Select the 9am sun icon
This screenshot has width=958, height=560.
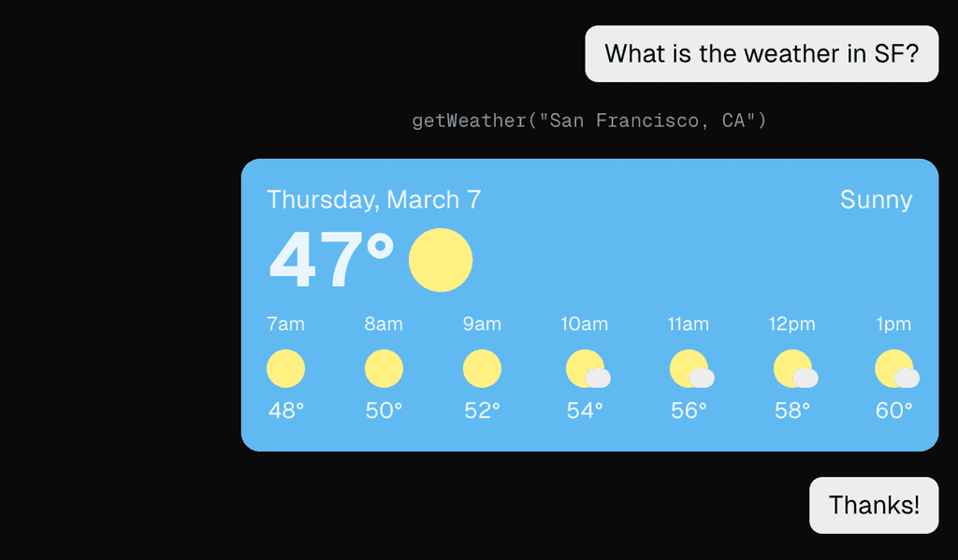[482, 367]
